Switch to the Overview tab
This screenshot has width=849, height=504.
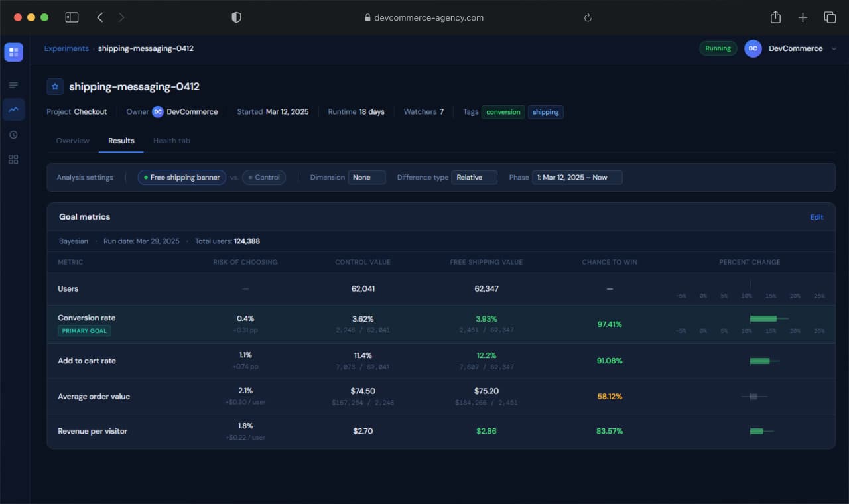click(72, 141)
